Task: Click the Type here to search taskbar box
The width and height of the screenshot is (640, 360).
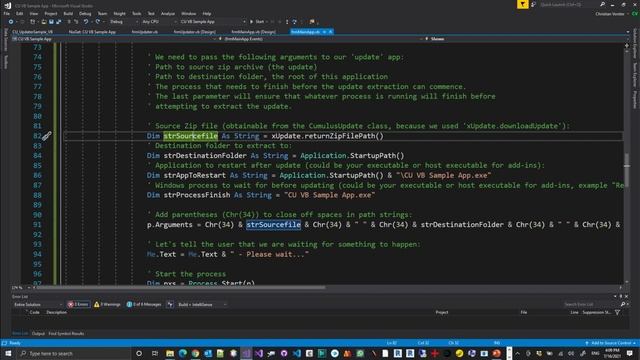Action: [x=73, y=353]
